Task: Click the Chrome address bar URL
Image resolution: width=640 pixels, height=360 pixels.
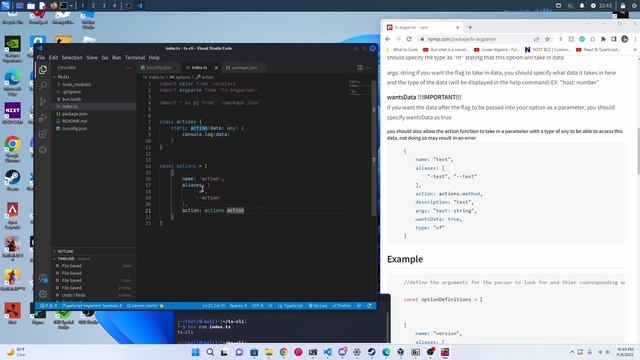Action: coord(461,39)
